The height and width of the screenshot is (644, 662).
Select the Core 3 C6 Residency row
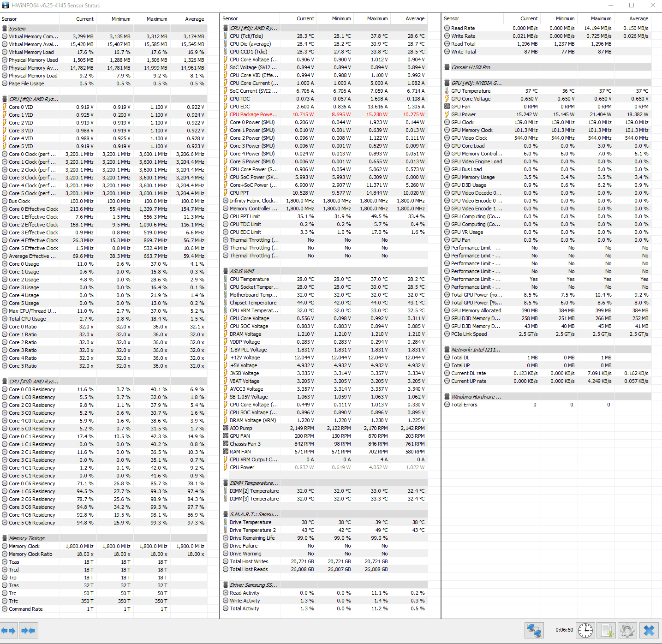(104, 507)
